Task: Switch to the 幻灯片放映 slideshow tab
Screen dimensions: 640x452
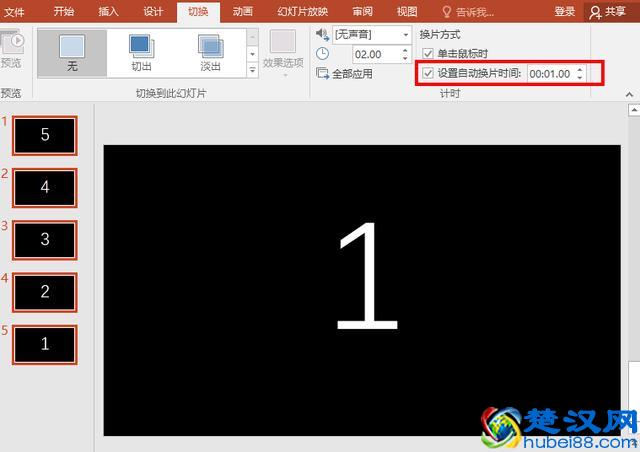Action: click(302, 11)
